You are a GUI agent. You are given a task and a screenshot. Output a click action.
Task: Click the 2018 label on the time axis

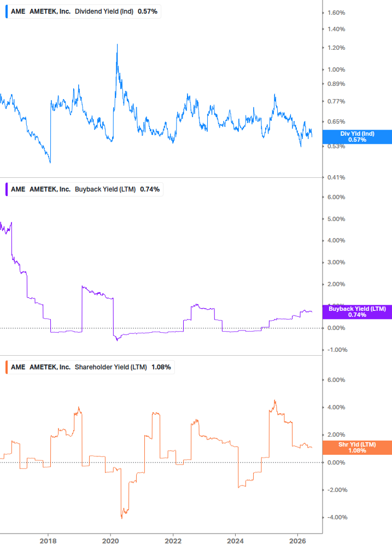click(48, 541)
